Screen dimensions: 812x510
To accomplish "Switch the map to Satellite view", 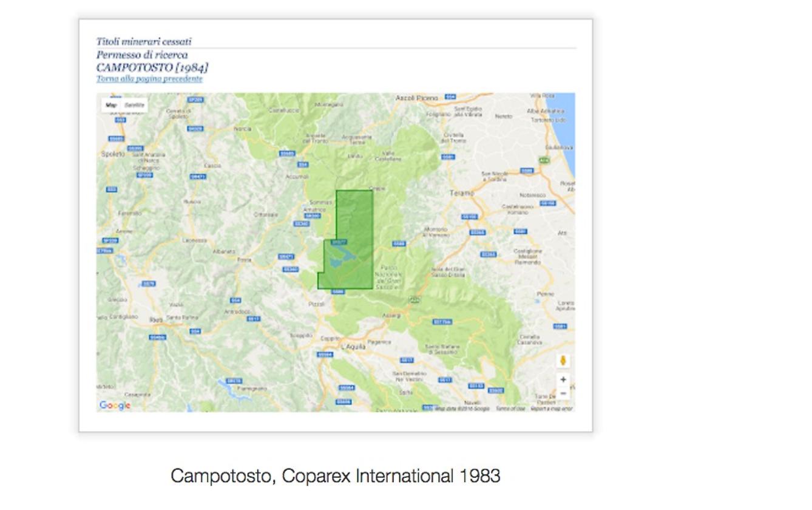I will 135,104.
